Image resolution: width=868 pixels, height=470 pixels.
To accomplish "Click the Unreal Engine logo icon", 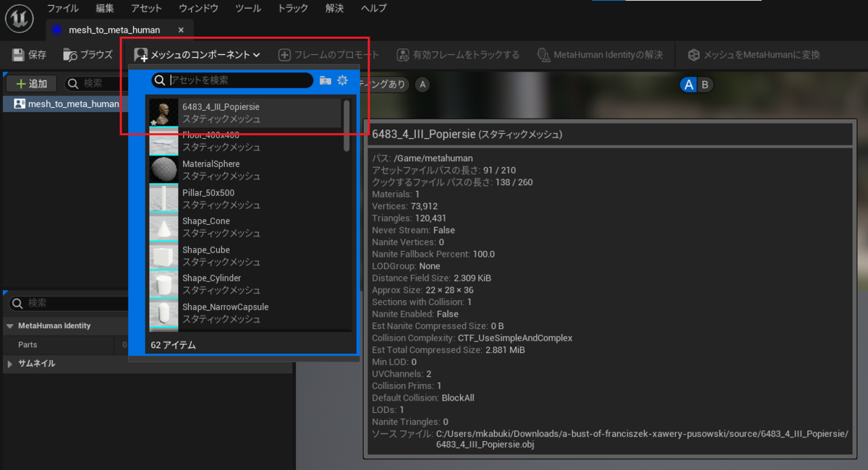I will tap(20, 17).
